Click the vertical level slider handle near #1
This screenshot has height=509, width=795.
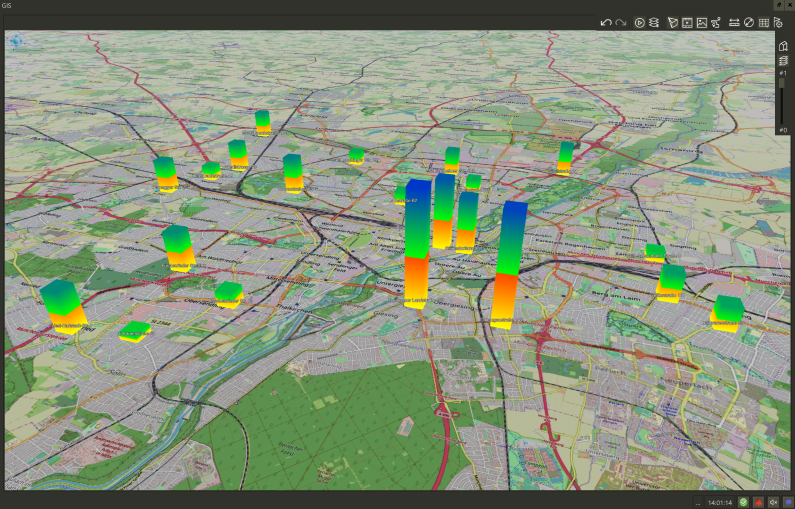[x=783, y=84]
